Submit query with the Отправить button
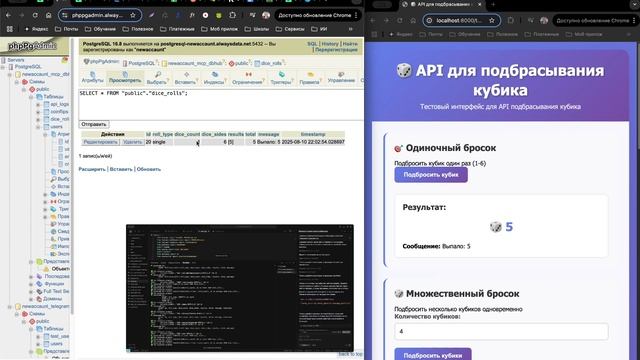Screen dimensions: 640x360 pyautogui.click(x=94, y=124)
